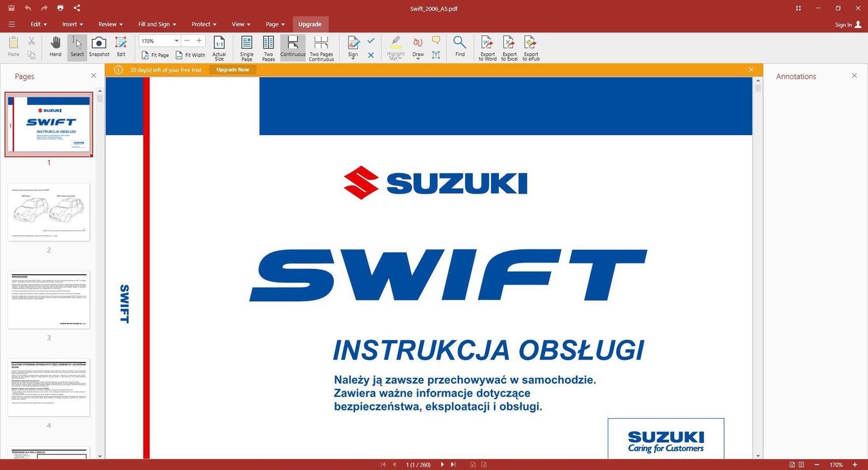Image resolution: width=868 pixels, height=470 pixels.
Task: Open the Protect menu
Action: [204, 24]
